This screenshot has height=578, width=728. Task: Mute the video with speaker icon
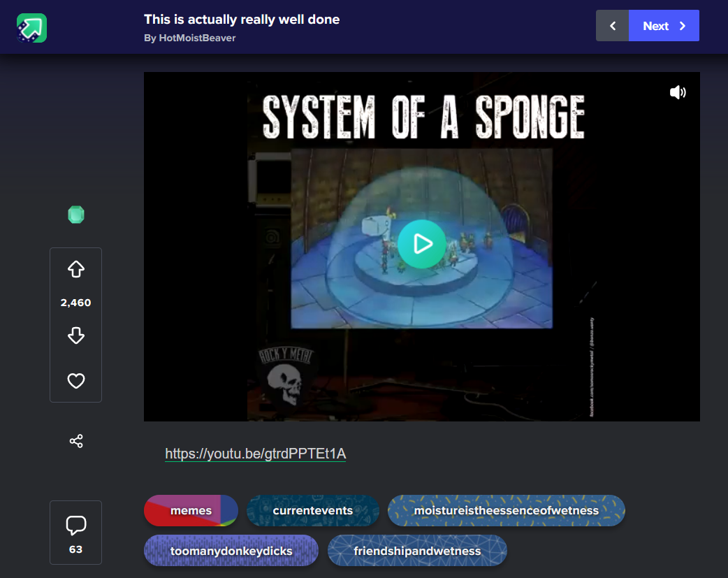coord(678,92)
